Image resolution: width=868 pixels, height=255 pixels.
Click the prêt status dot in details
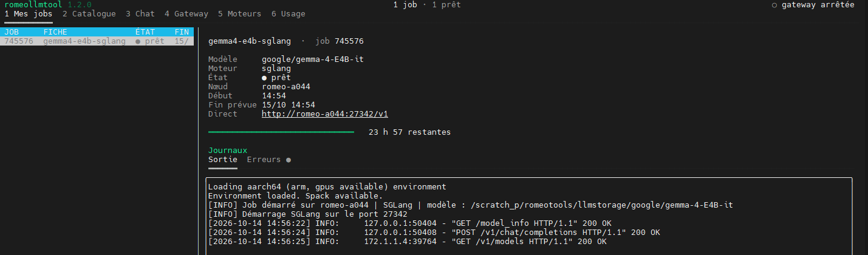[x=264, y=78]
